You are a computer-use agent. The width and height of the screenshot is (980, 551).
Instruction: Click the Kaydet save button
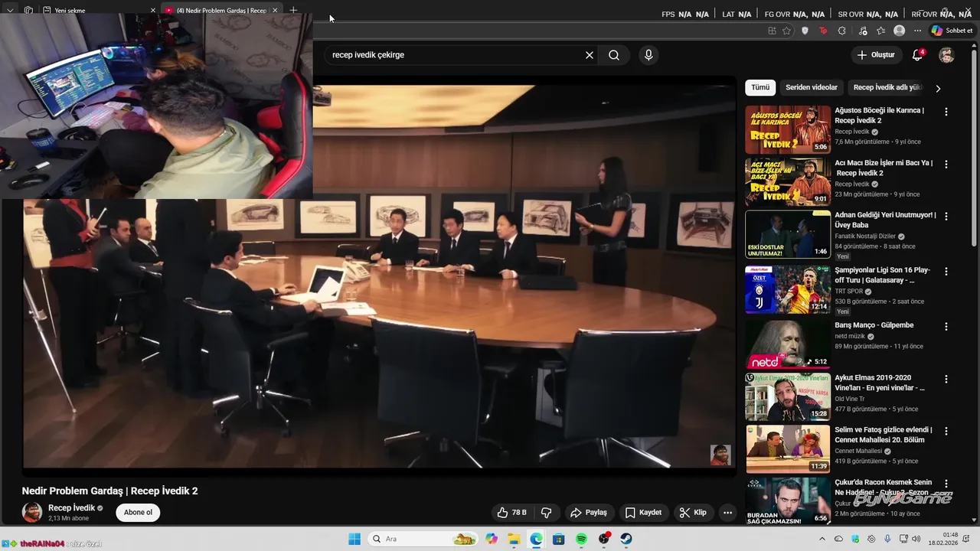[643, 513]
